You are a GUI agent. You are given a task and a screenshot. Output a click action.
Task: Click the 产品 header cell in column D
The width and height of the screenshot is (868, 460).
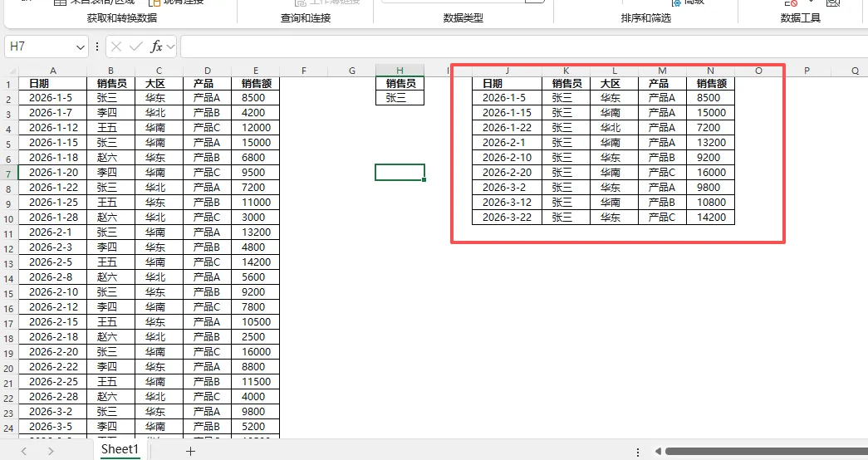[207, 84]
